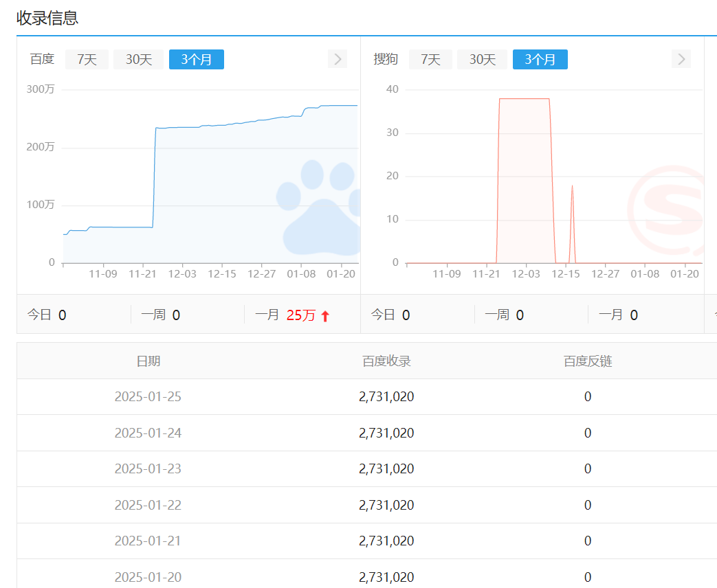
Task: Click 12-03 tick on 百度 chart axis
Action: click(182, 273)
